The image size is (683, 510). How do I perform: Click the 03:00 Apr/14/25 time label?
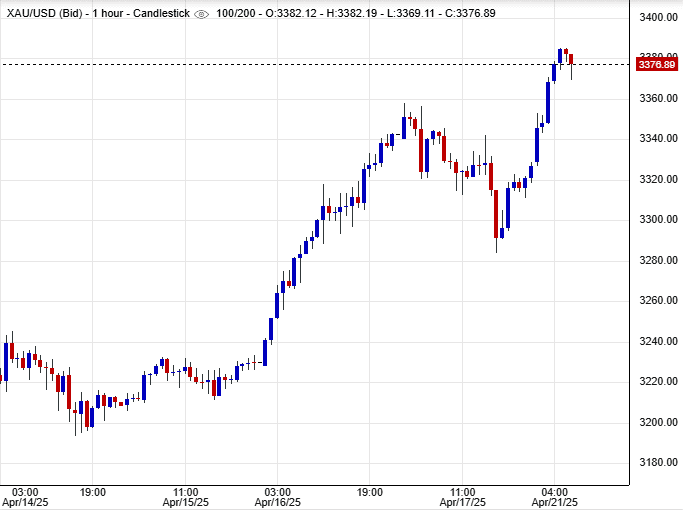pyautogui.click(x=25, y=497)
